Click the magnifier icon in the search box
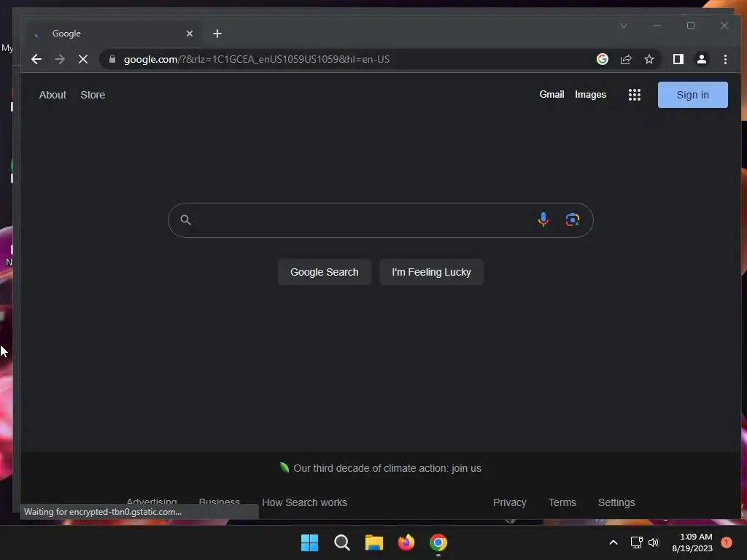747x560 pixels. [186, 219]
